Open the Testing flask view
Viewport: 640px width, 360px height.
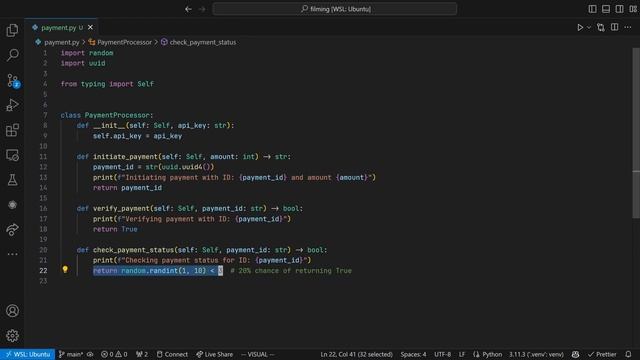pos(12,180)
